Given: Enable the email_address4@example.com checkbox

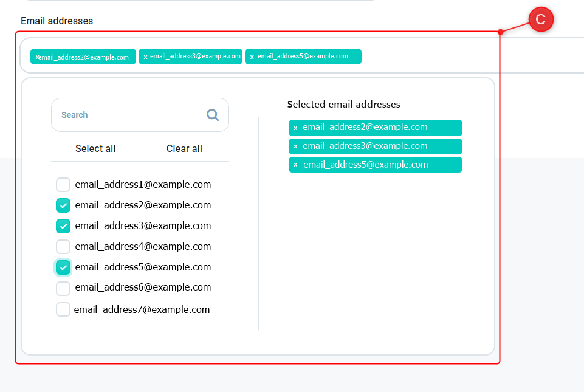Looking at the screenshot, I should click(x=63, y=247).
